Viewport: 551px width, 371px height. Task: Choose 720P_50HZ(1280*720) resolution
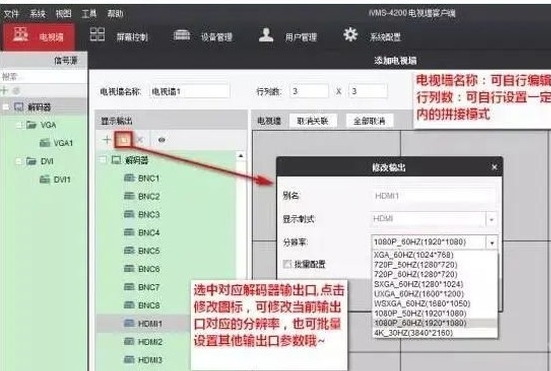[435, 265]
